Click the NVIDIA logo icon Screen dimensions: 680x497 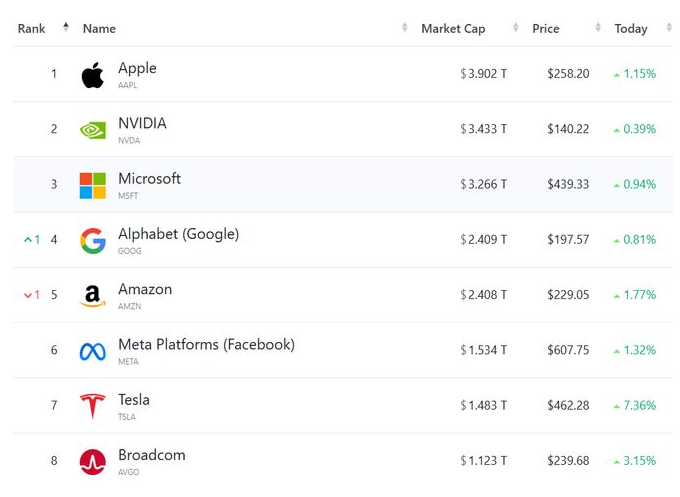click(x=93, y=130)
